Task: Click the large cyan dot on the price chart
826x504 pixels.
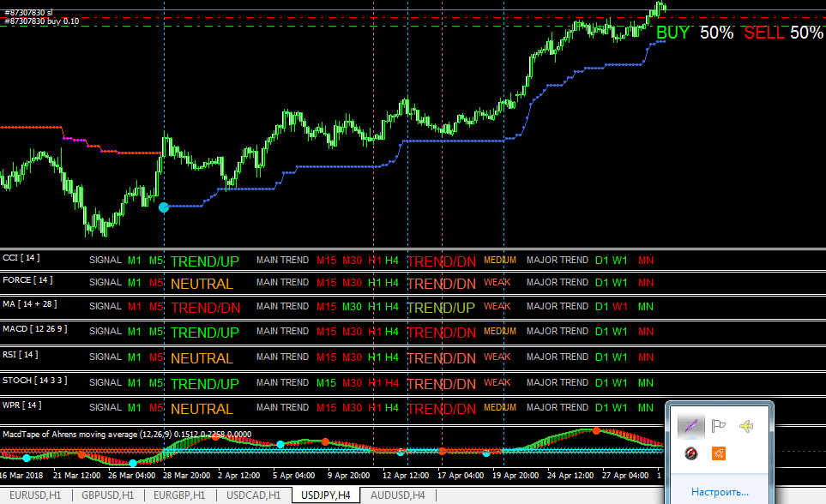Action: [164, 207]
